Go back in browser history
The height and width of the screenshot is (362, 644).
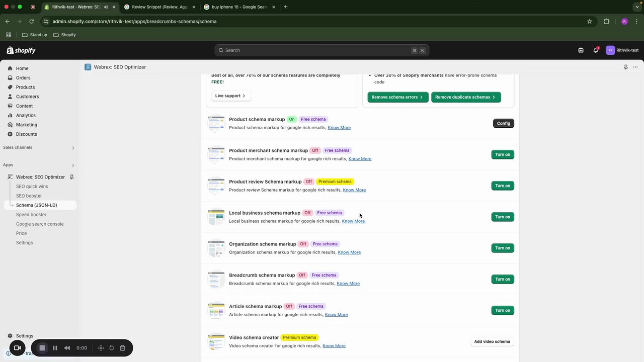click(x=8, y=22)
